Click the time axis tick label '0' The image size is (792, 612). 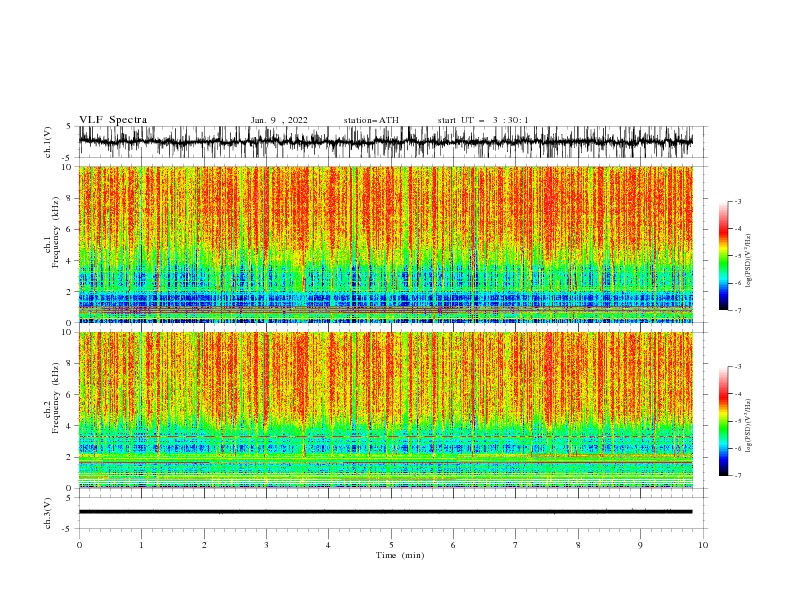pos(79,545)
